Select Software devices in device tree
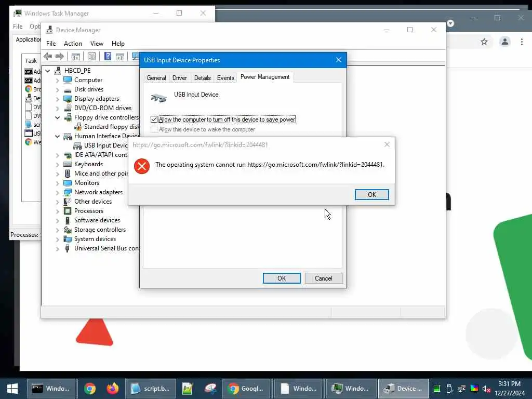 97,220
